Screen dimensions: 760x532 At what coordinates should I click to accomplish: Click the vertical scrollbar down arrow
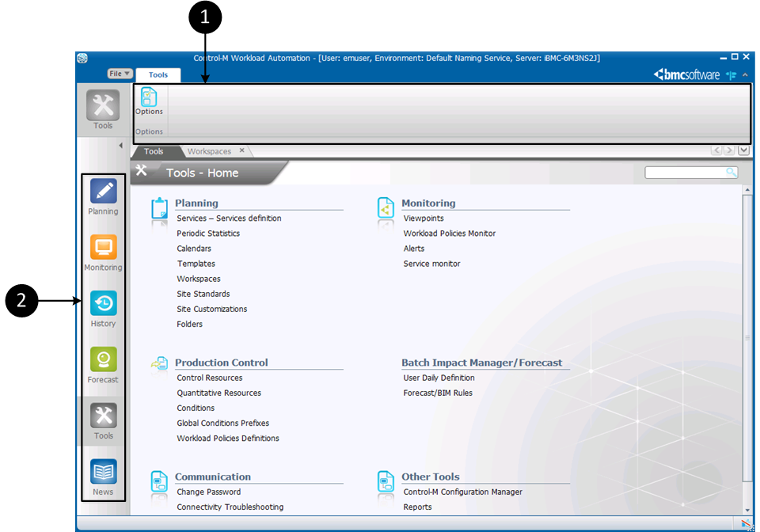[x=747, y=510]
